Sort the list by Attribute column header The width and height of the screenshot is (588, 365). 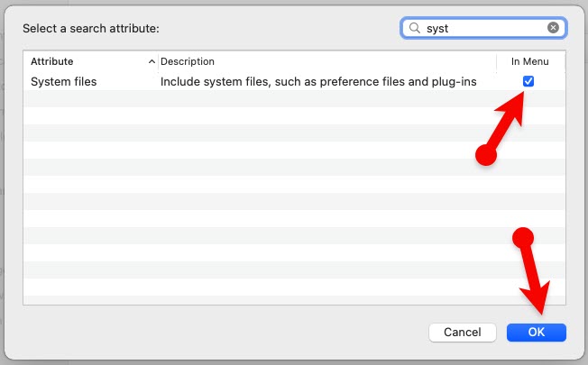[81, 61]
